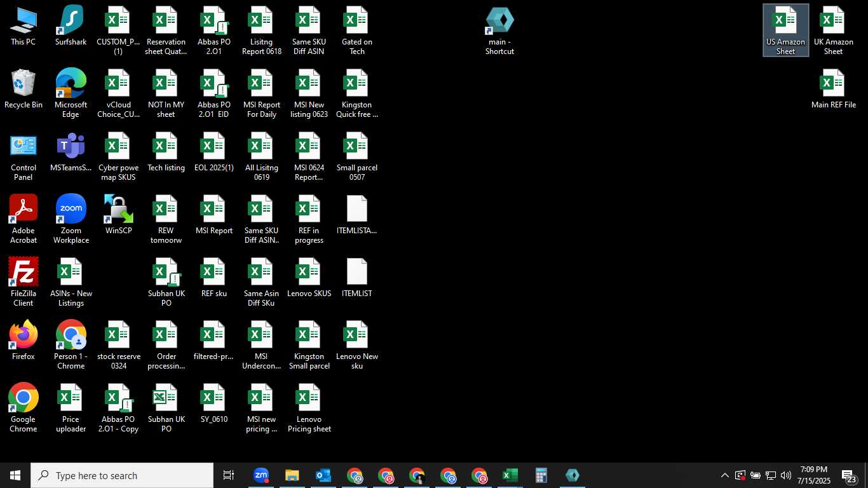Select the Small parcel 0507 file
The image size is (868, 488).
pyautogui.click(x=356, y=157)
